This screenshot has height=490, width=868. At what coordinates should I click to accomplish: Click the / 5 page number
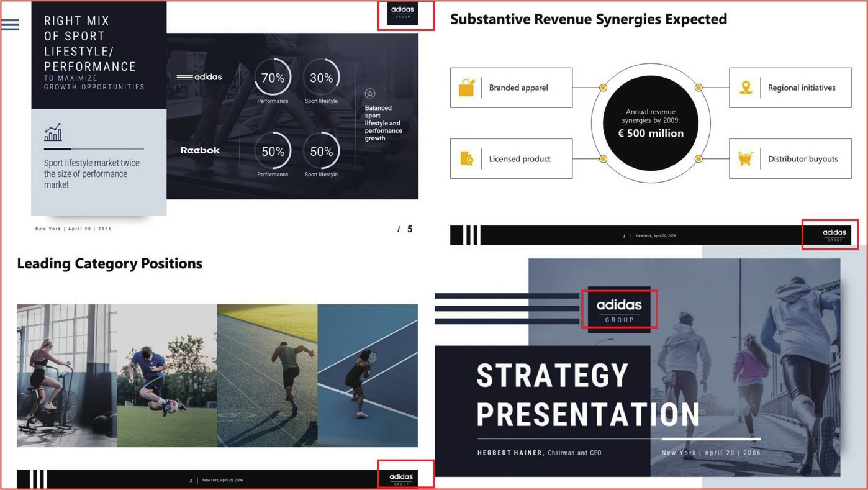point(405,229)
